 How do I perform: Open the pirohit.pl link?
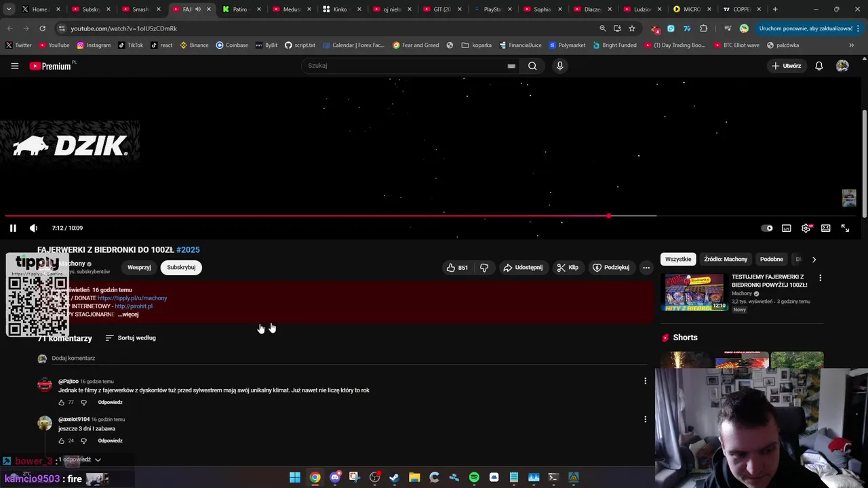tap(134, 306)
